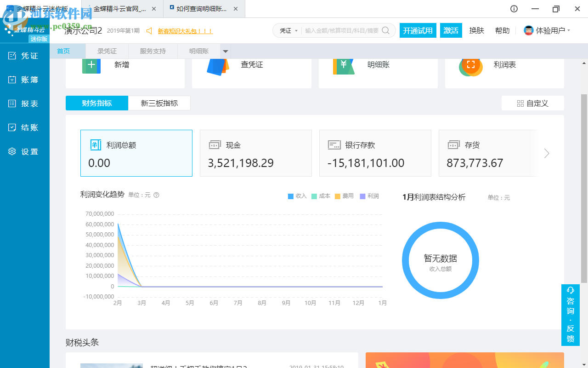588x368 pixels.
Task: Open the tab overflow arrow next to 明细账
Action: click(225, 51)
